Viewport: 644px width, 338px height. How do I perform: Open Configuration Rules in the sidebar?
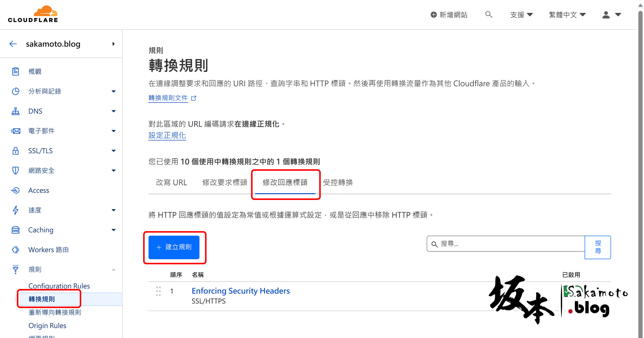pyautogui.click(x=59, y=286)
